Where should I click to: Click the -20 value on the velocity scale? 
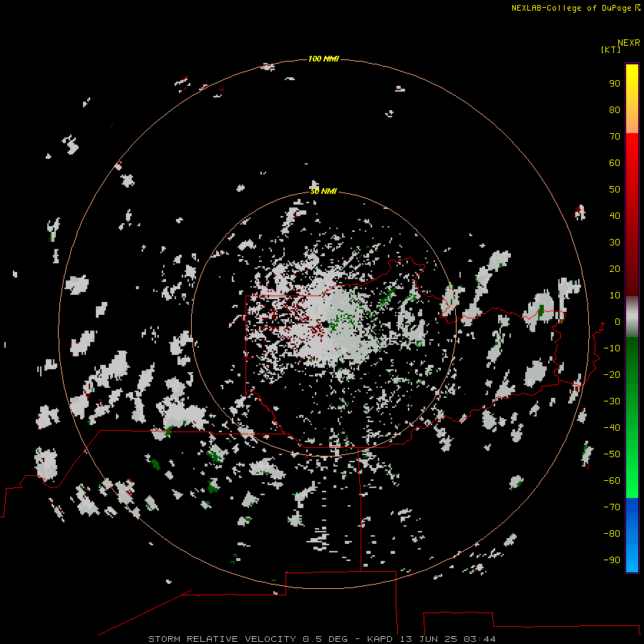[x=612, y=374]
